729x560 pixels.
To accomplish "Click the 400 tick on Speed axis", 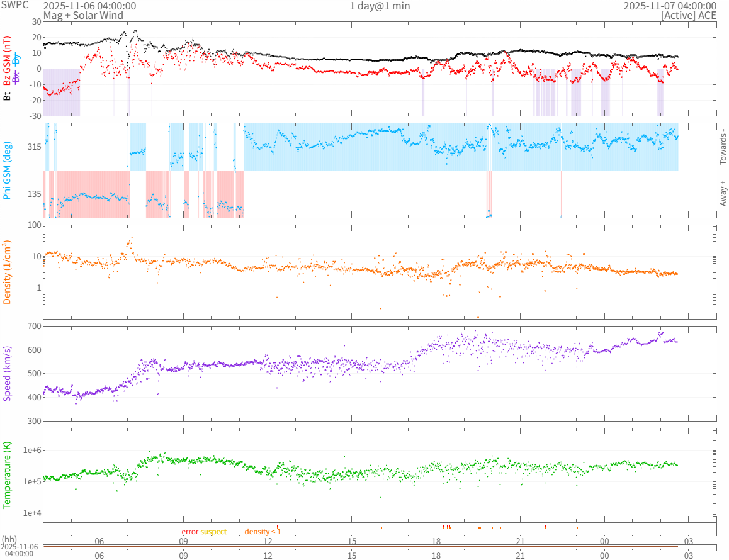I will (35, 397).
